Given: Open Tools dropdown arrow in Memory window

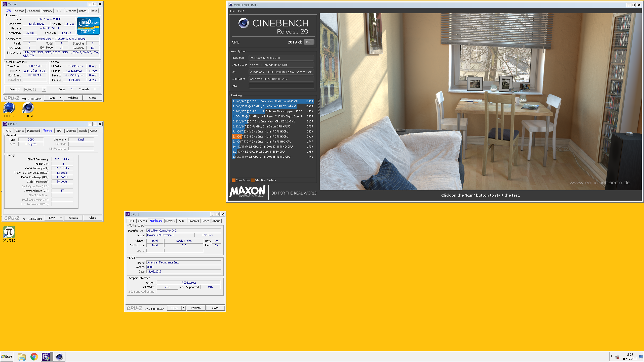Looking at the screenshot, I should 61,218.
